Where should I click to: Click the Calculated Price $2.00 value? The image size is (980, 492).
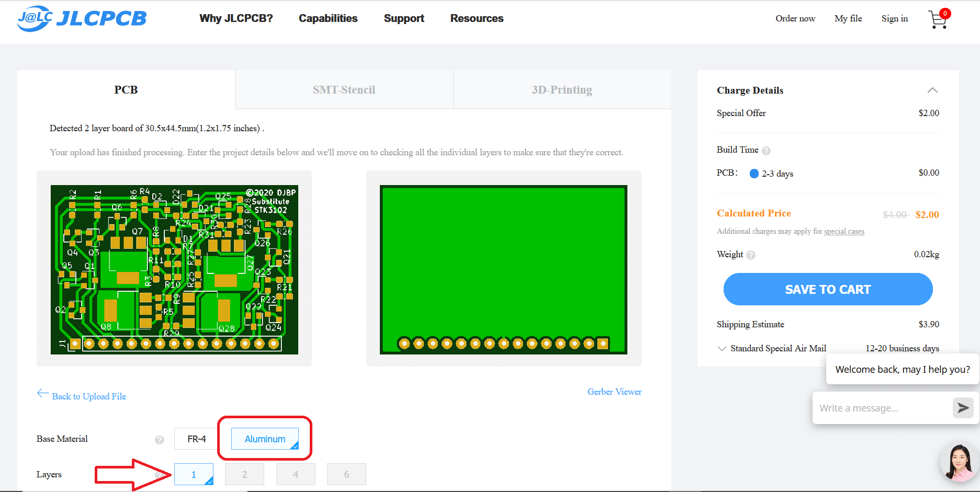coord(927,214)
